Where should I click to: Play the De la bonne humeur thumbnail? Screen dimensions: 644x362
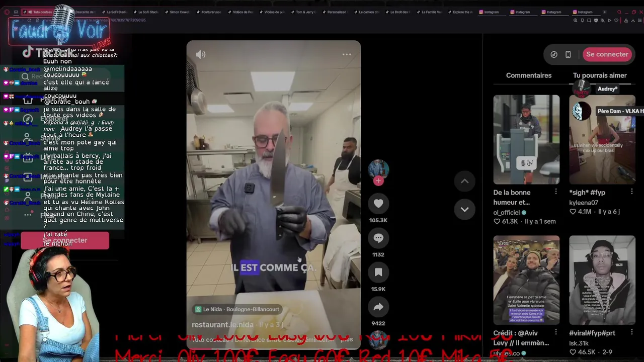point(526,139)
